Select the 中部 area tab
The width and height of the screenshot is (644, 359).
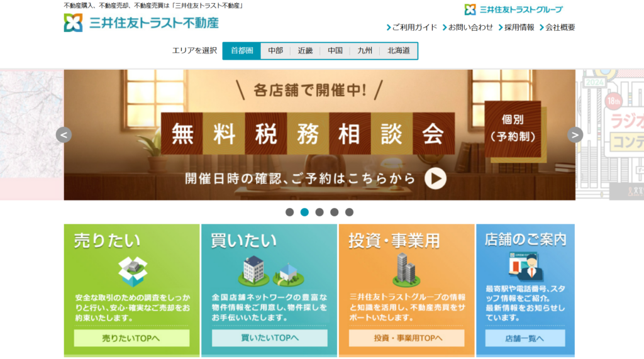tap(275, 50)
